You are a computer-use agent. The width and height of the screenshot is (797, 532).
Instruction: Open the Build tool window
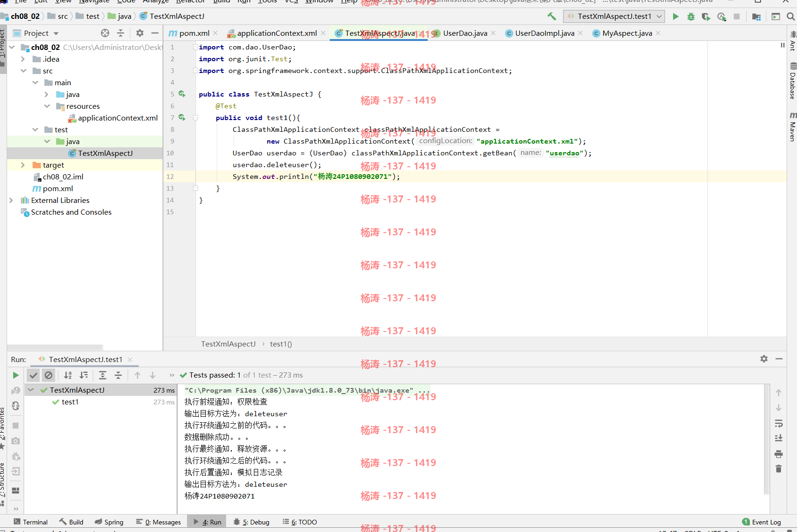[71, 522]
